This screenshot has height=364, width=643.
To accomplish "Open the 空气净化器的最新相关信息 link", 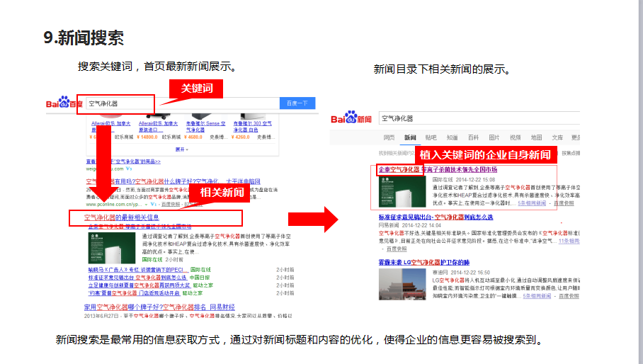I will (x=121, y=217).
